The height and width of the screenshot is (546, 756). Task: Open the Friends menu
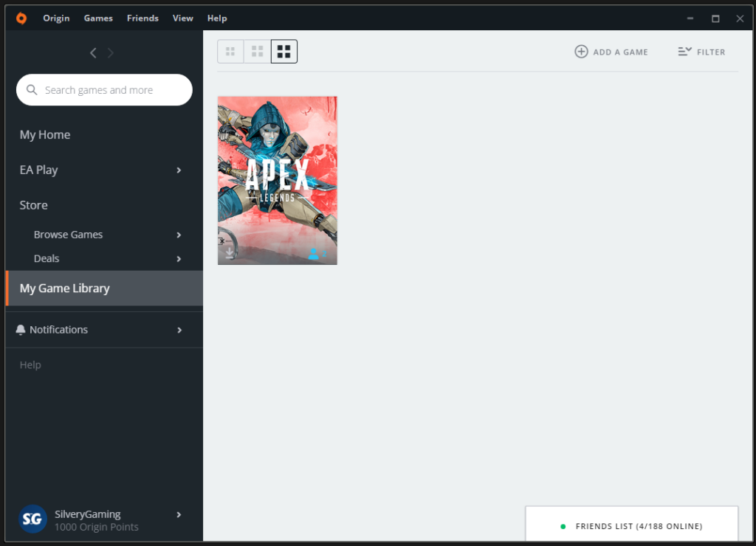[142, 18]
